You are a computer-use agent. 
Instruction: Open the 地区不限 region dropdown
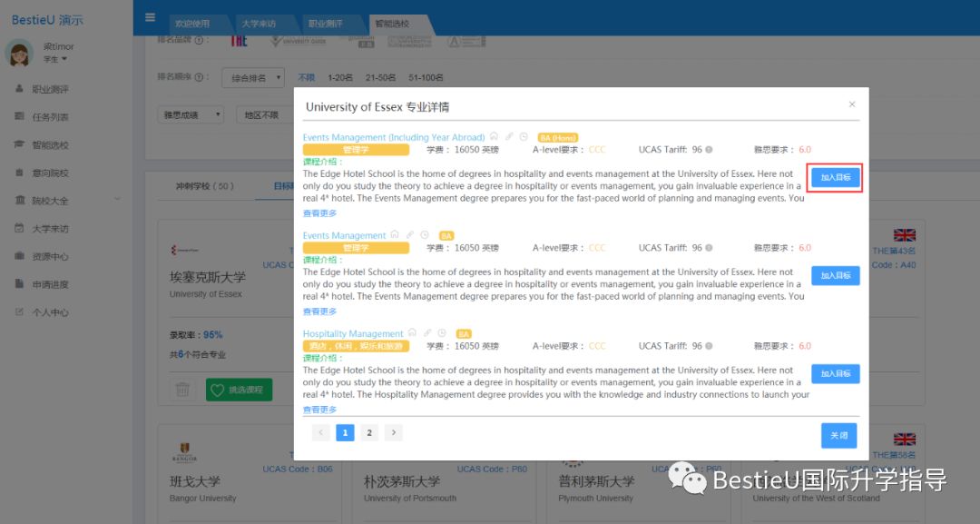click(x=265, y=115)
